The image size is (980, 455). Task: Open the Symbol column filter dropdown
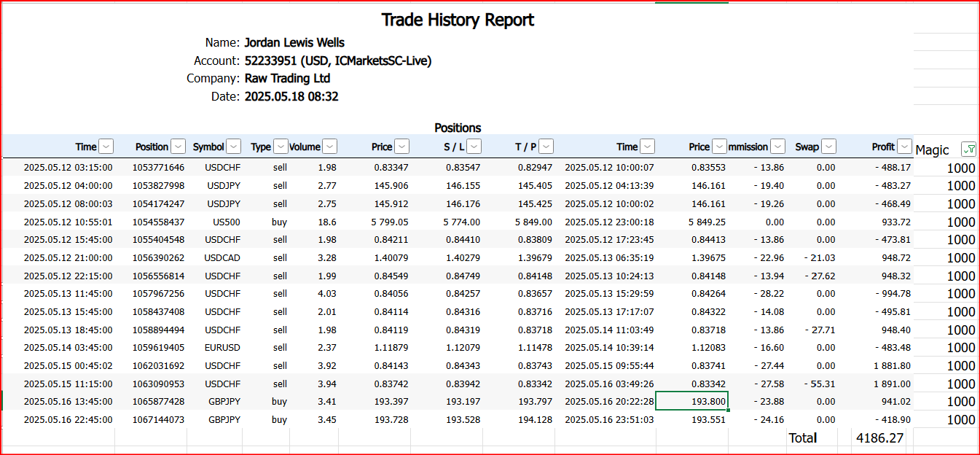pos(233,147)
